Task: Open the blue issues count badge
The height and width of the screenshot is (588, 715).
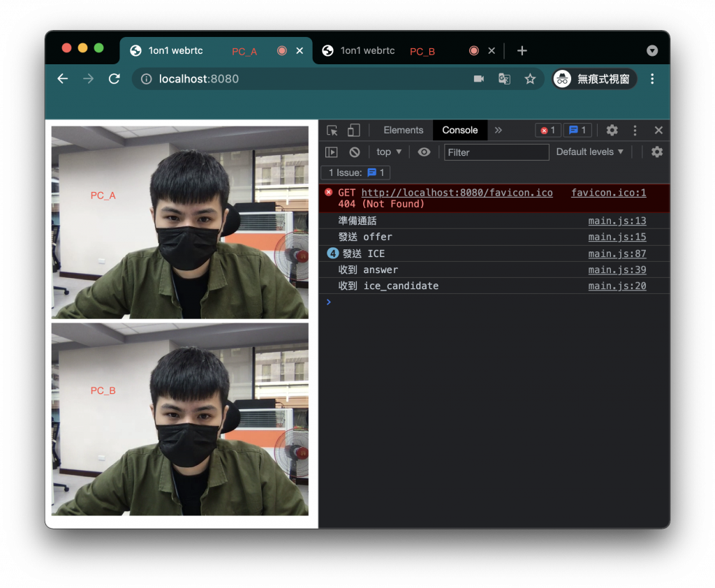Action: click(x=577, y=131)
